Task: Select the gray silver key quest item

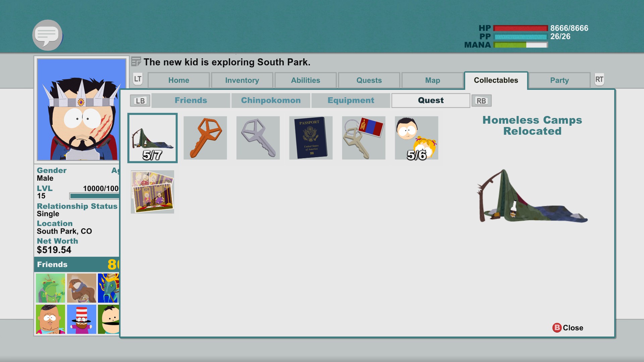Action: (258, 138)
